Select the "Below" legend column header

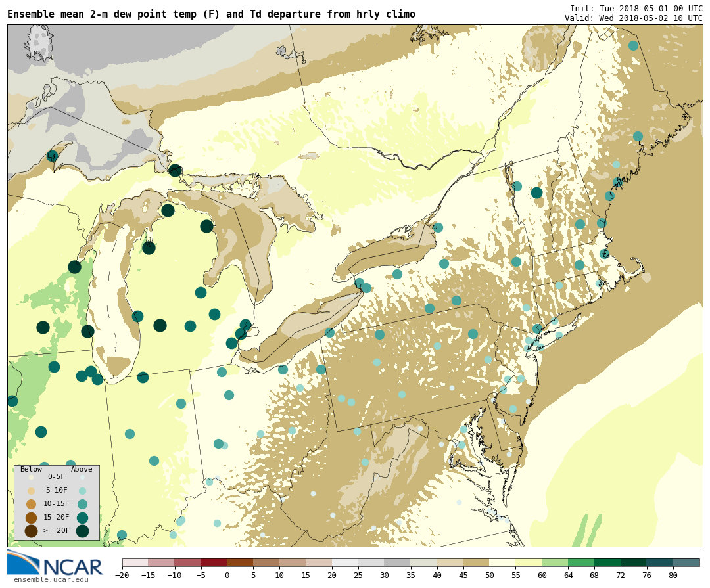click(x=31, y=469)
